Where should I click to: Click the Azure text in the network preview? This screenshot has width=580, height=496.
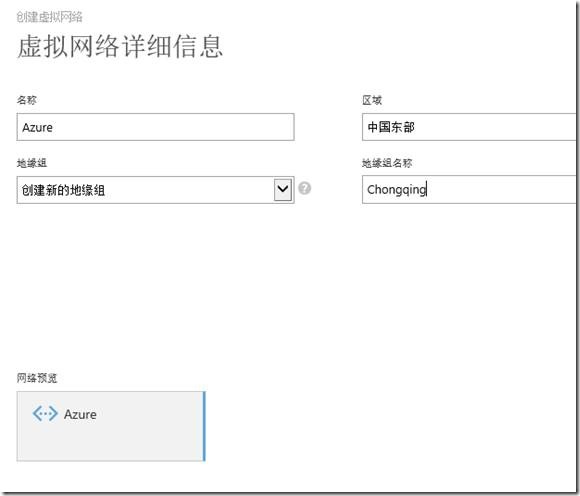(80, 414)
